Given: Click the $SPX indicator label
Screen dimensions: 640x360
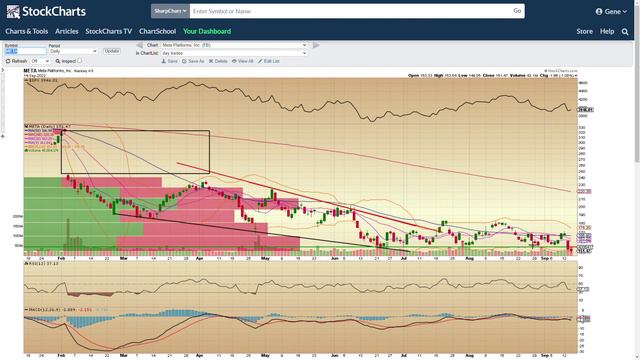Looking at the screenshot, I should (42, 81).
